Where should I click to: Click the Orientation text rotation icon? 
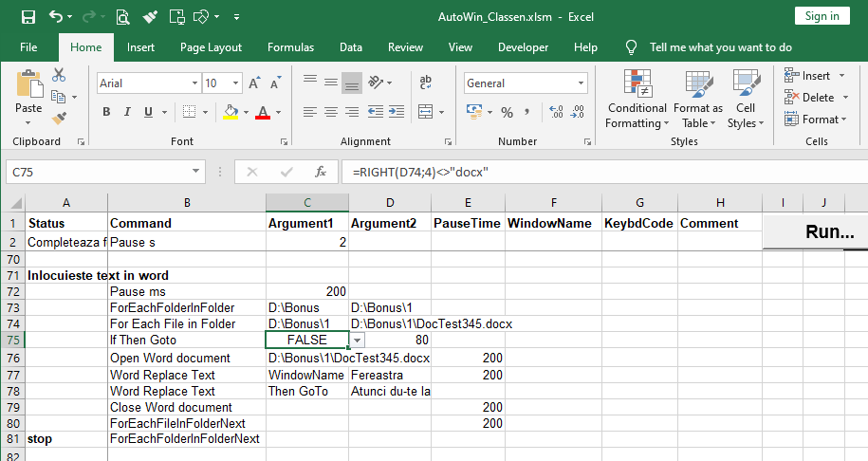click(x=376, y=83)
